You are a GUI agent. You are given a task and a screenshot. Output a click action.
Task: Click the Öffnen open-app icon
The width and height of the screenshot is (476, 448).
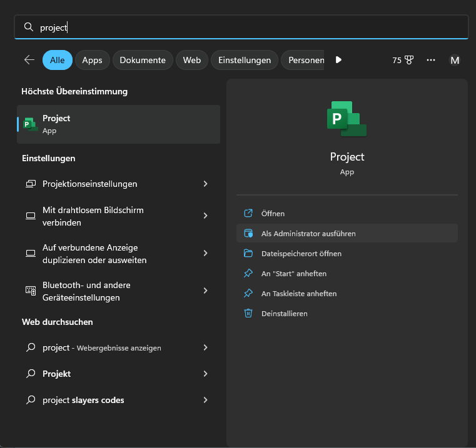pos(248,213)
